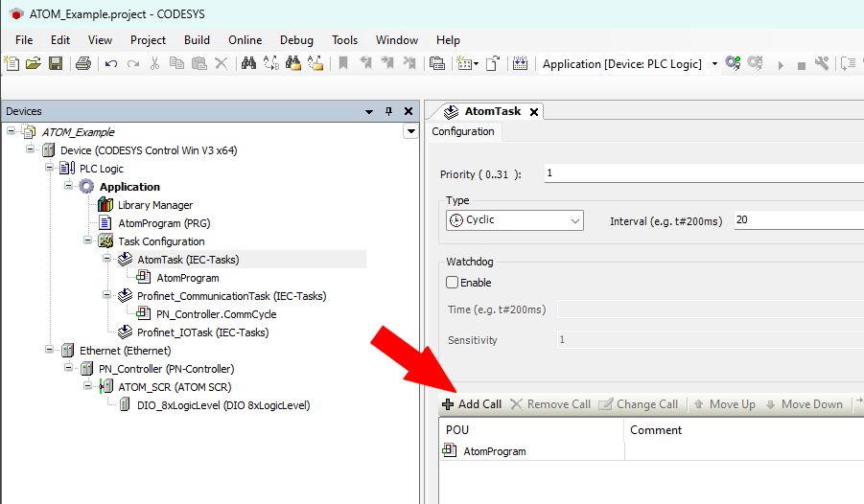
Task: Go to previous bookmark icon
Action: point(365,63)
